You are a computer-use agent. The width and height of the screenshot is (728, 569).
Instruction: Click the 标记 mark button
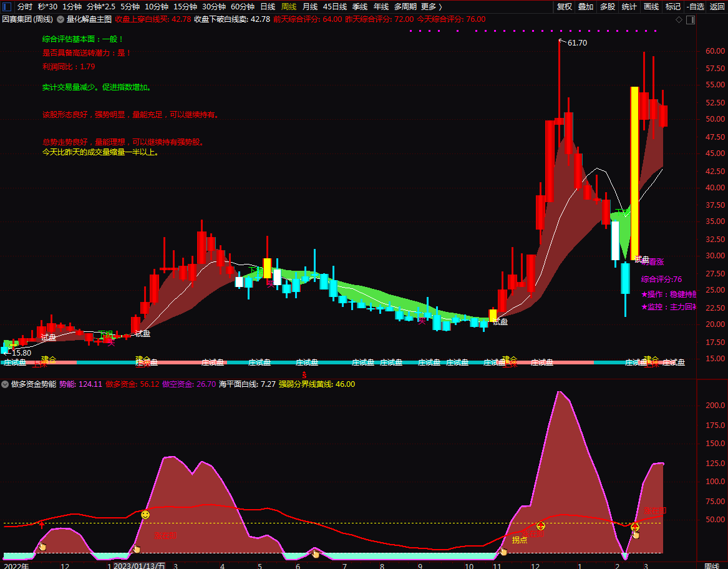pos(672,6)
